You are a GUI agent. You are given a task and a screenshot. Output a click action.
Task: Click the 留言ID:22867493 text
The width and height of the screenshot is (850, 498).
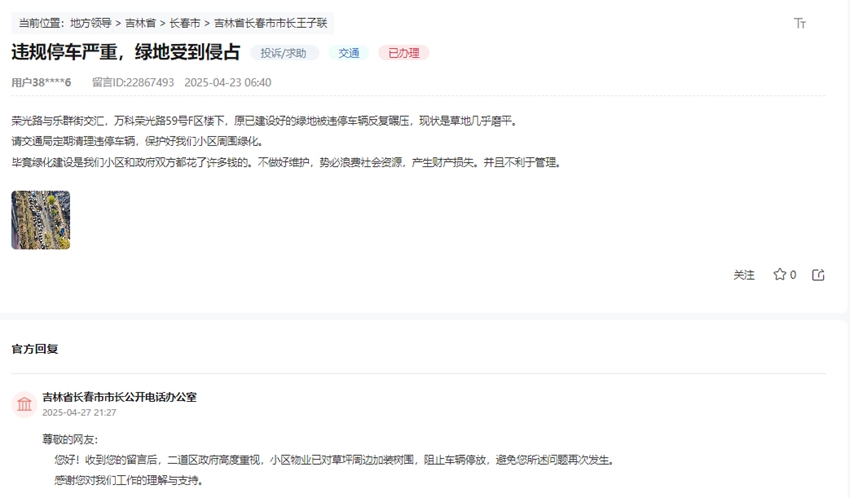[133, 82]
